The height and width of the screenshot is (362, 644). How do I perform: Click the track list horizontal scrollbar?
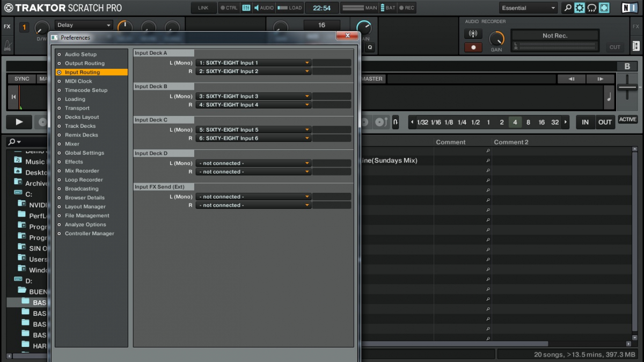click(456, 344)
